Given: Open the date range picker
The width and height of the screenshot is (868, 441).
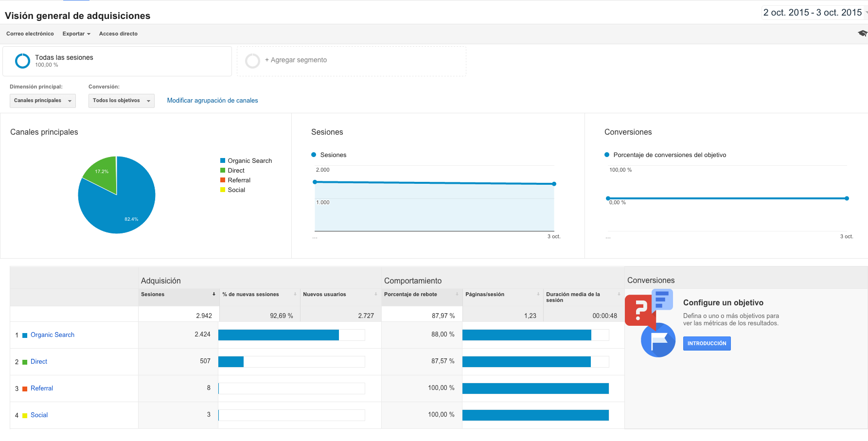Looking at the screenshot, I should tap(815, 13).
